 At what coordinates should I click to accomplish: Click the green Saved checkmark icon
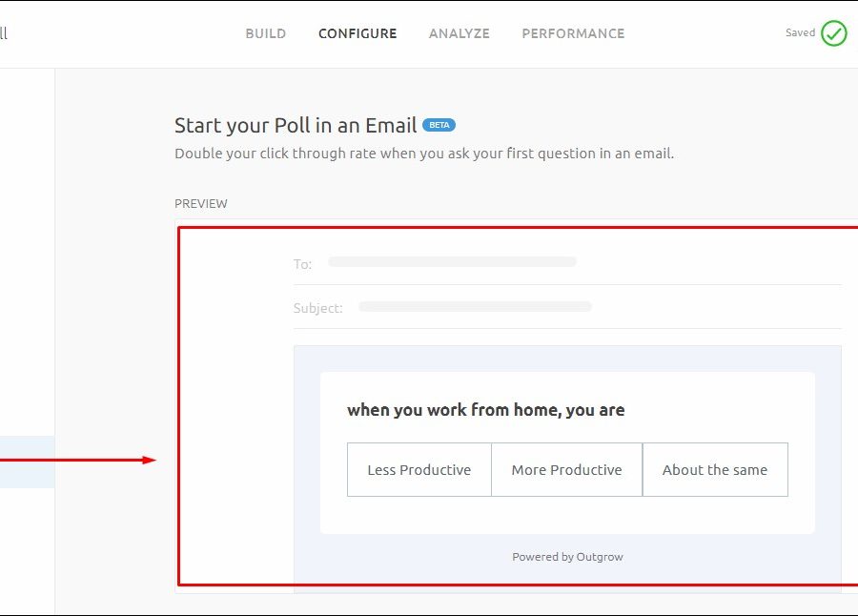[x=833, y=33]
